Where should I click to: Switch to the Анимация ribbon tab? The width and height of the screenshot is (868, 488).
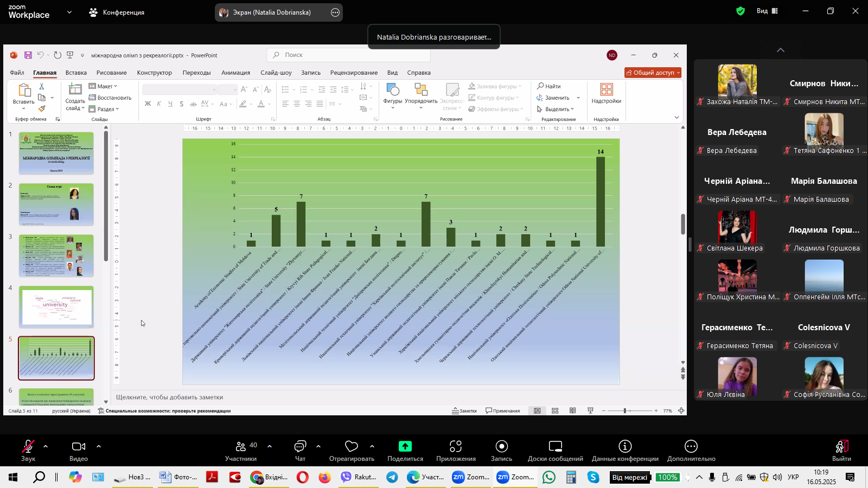click(x=235, y=73)
